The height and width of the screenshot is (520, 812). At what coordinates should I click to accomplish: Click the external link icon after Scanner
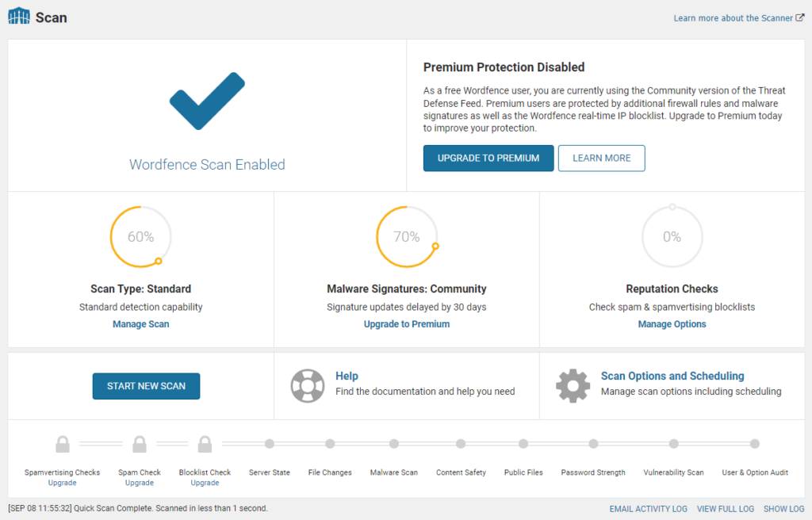800,17
